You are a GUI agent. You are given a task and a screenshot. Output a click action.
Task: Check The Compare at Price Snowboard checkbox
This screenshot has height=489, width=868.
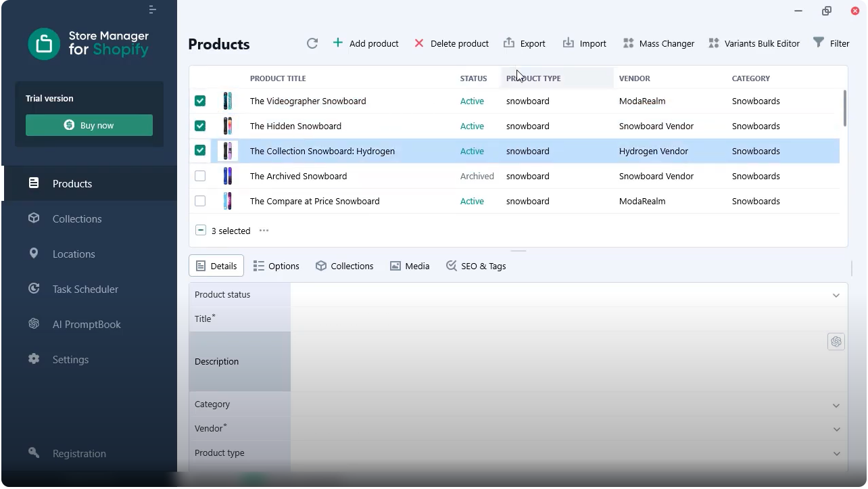pyautogui.click(x=200, y=201)
